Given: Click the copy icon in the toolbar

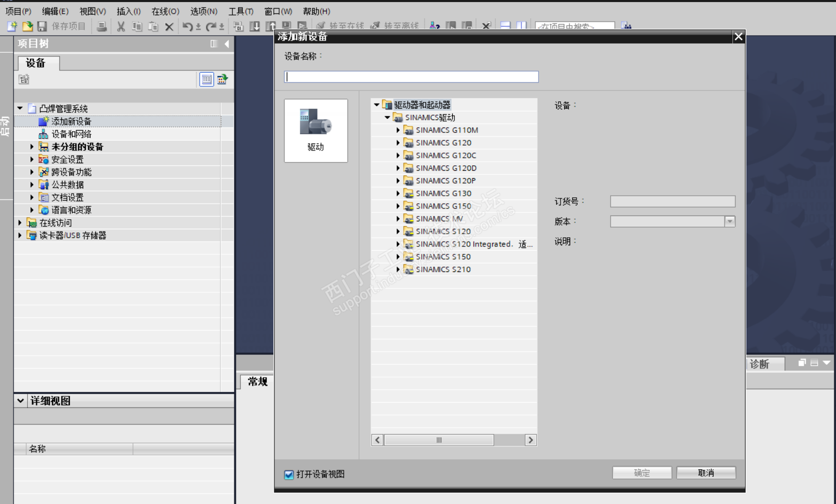Looking at the screenshot, I should 137,26.
